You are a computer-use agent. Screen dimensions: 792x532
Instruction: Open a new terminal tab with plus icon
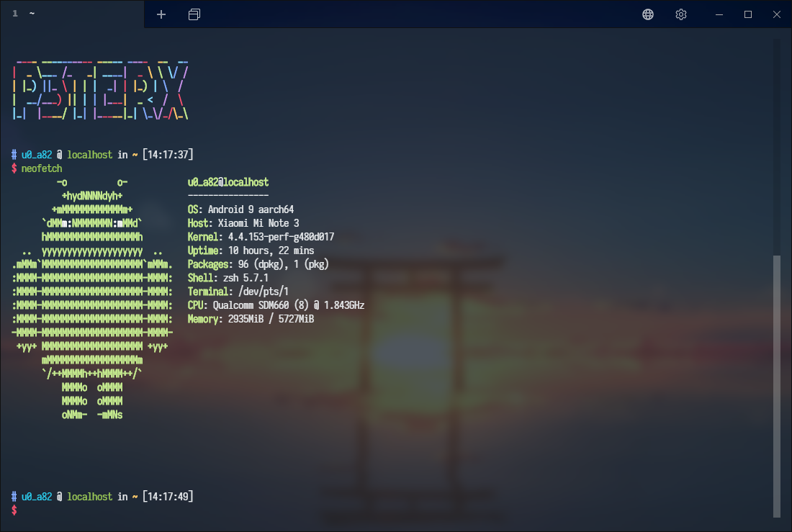(x=161, y=14)
